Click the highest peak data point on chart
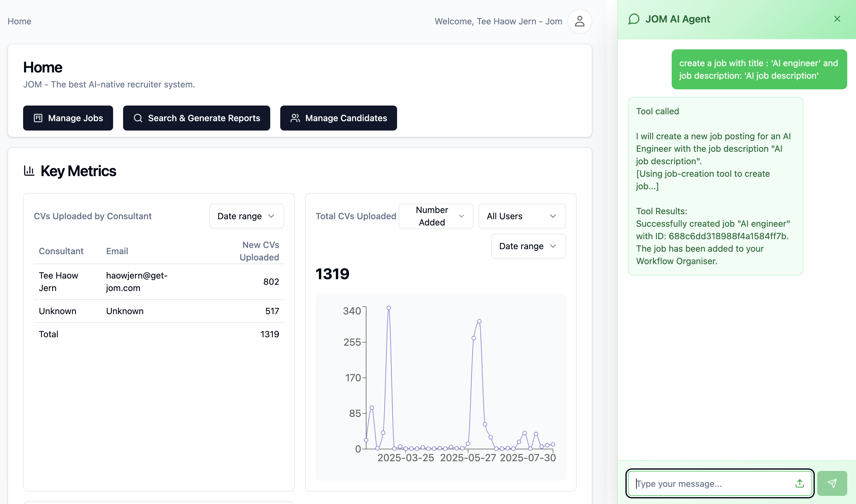 pos(389,308)
